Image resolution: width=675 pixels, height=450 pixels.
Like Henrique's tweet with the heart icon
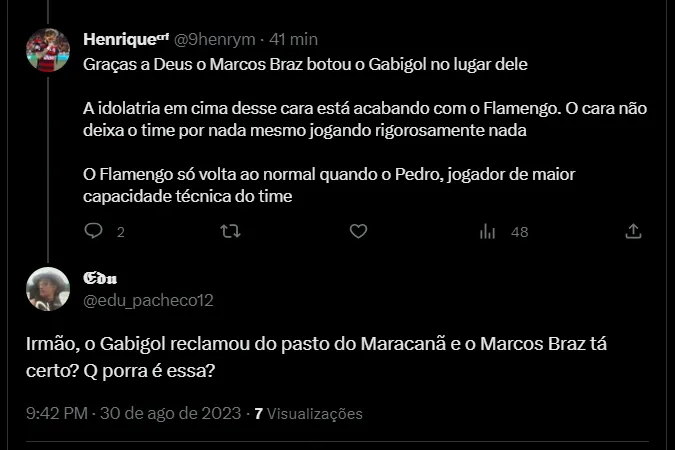coord(358,231)
